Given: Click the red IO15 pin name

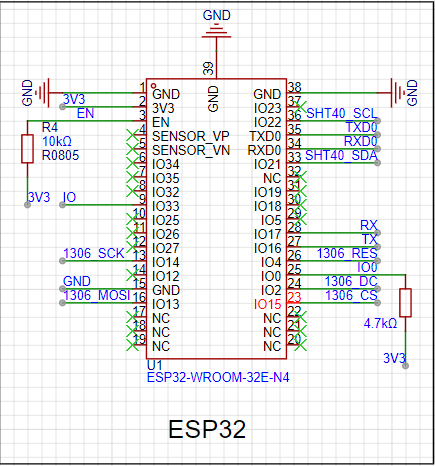Looking at the screenshot, I should click(267, 304).
